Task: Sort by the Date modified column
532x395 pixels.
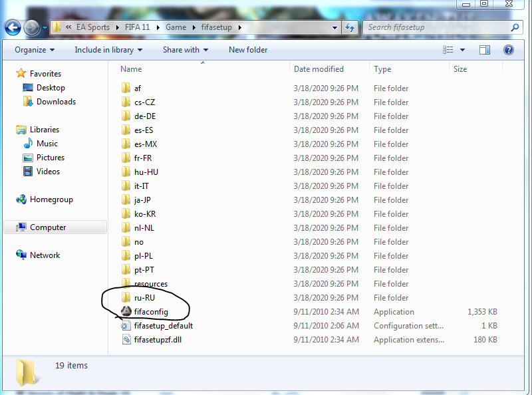Action: 319,69
